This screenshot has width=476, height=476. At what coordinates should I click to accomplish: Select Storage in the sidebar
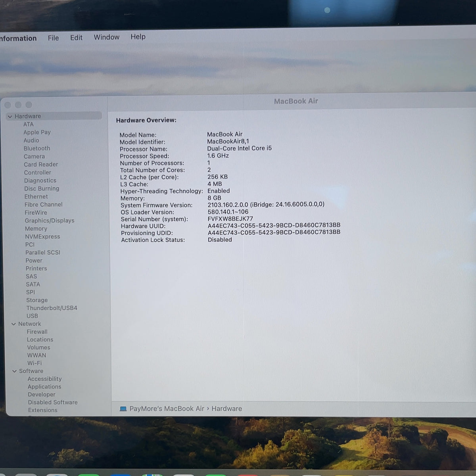37,300
